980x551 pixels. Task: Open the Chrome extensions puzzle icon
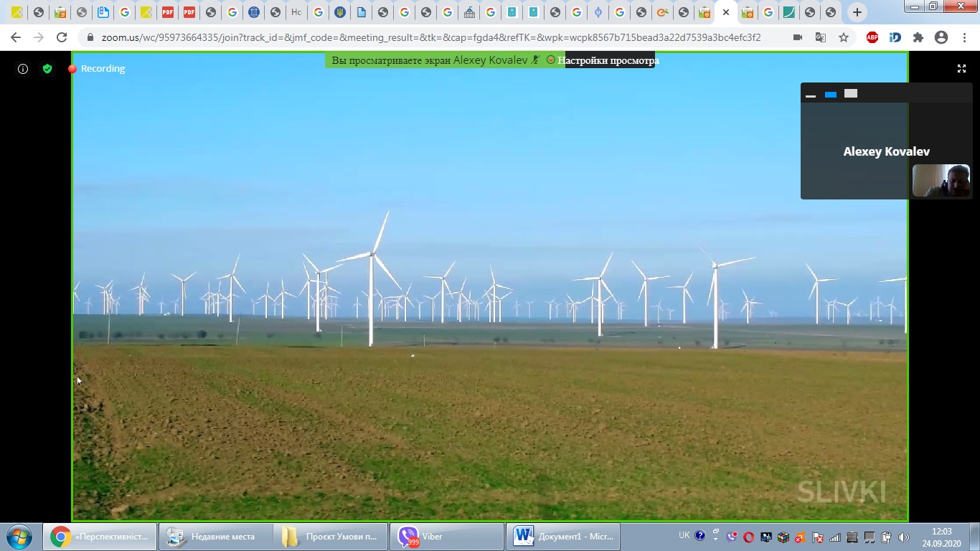(x=918, y=37)
